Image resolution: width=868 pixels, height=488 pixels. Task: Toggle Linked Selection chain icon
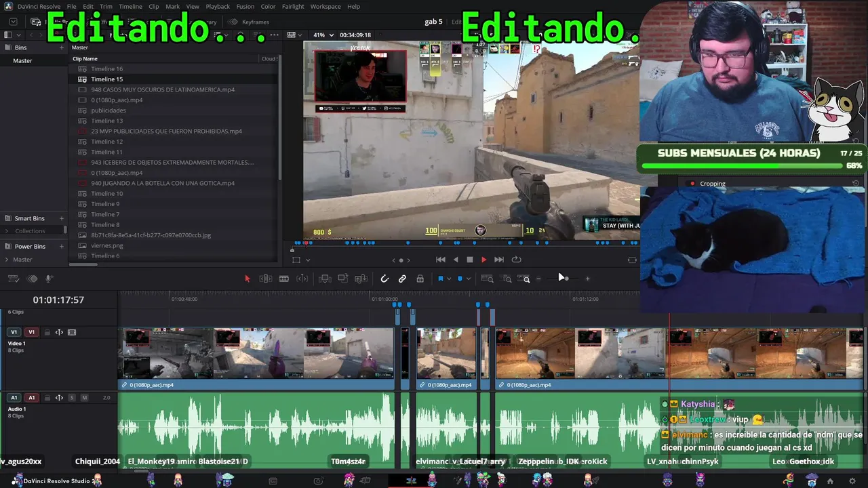click(x=402, y=279)
